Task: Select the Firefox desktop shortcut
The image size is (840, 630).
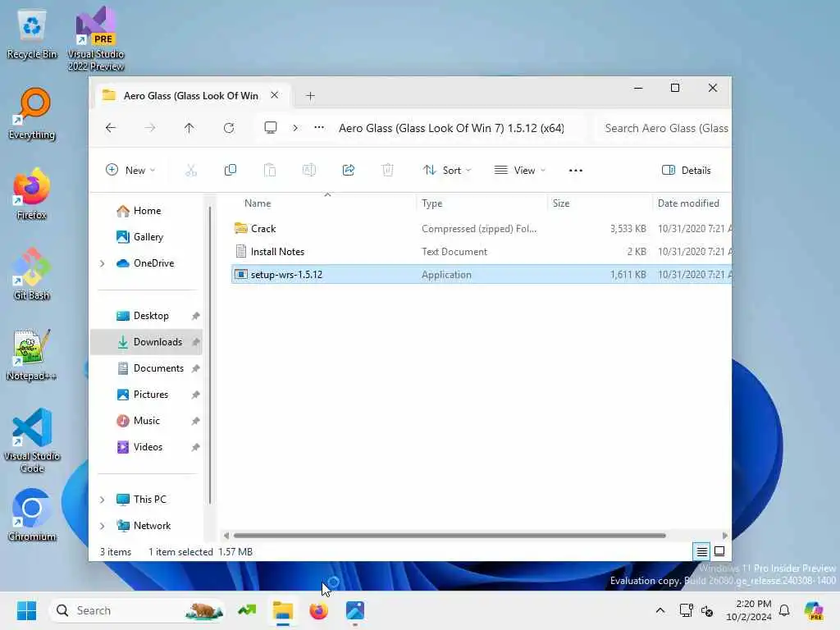Action: (32, 194)
